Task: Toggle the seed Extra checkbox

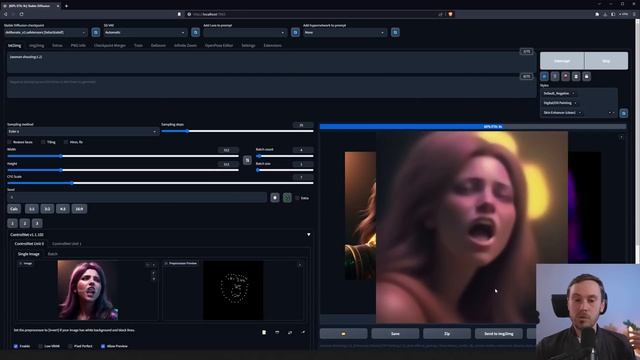Action: click(297, 198)
